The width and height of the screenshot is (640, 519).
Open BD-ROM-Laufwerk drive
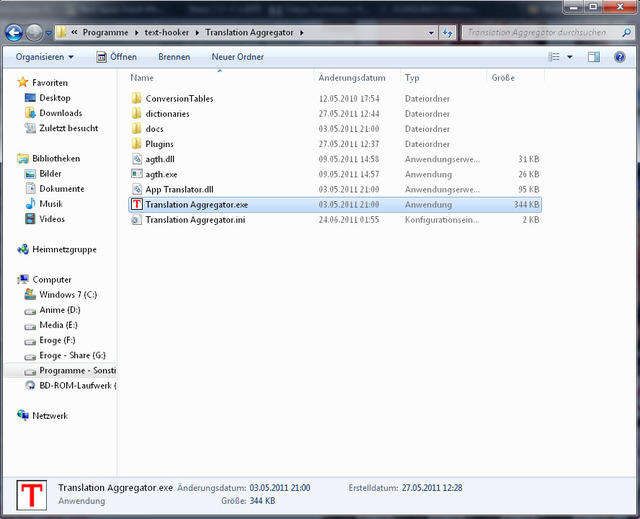pos(78,386)
